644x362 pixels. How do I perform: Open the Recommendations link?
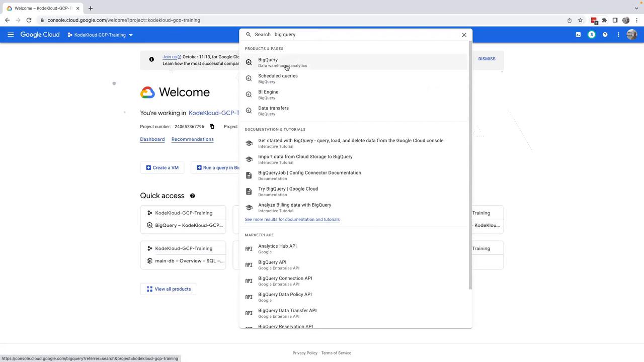(192, 139)
